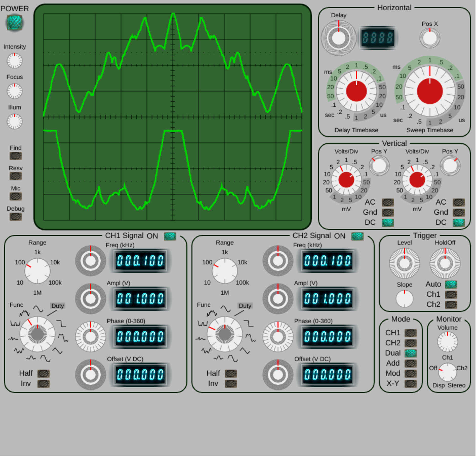Click the CH2 Signal Range selector knob
The height and width of the screenshot is (456, 476).
(225, 271)
